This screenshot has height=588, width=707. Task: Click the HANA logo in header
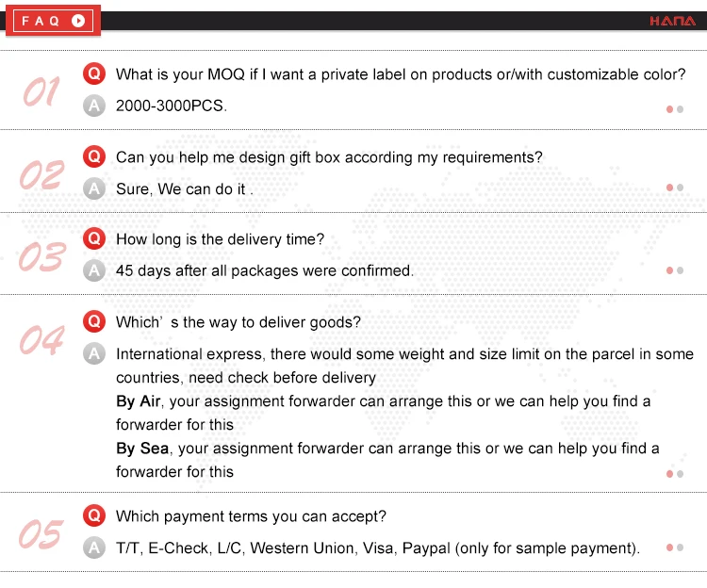pyautogui.click(x=672, y=21)
